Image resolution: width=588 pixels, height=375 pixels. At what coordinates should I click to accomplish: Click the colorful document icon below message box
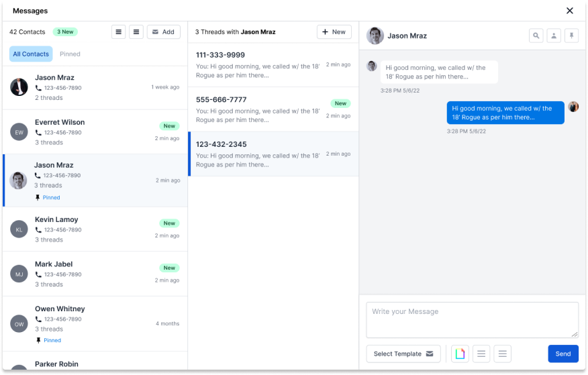click(x=460, y=354)
